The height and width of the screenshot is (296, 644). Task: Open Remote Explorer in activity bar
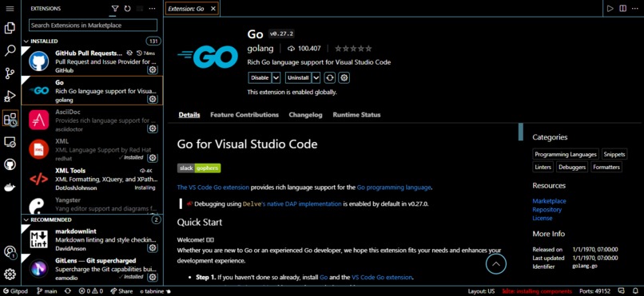pos(10,142)
